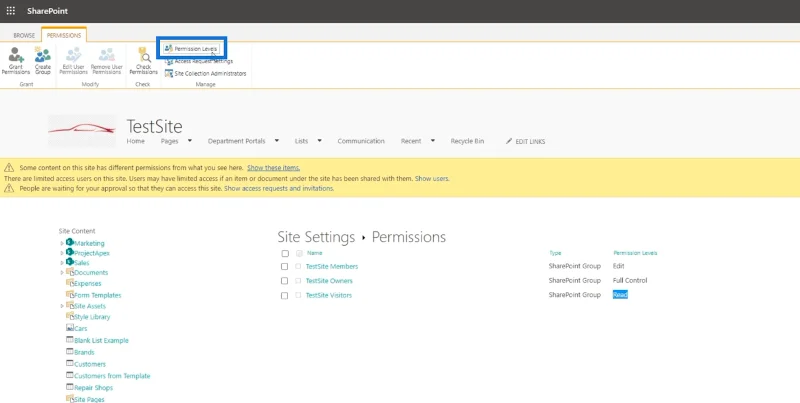Viewport: 800px width, 403px height.
Task: Click the ProjectApex subsite icon
Action: [70, 252]
